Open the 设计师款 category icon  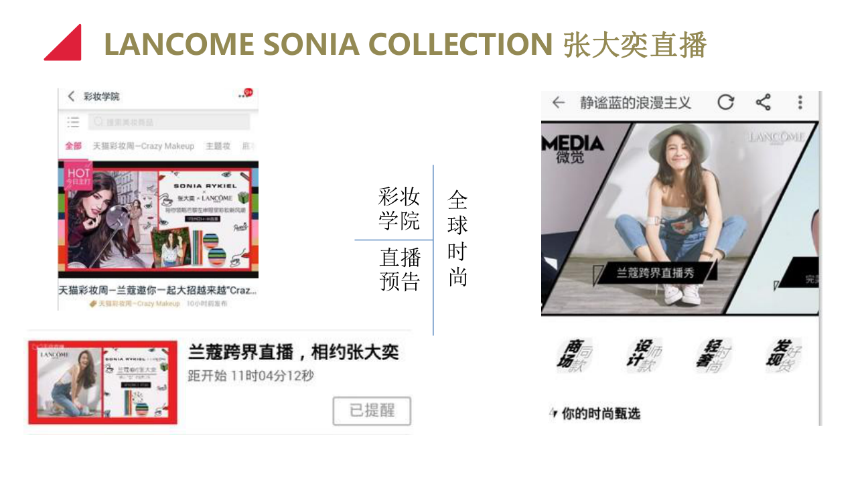tap(644, 355)
